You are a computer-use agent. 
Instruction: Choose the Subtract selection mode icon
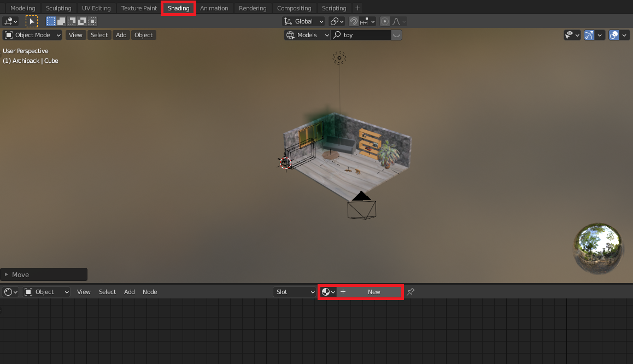(x=72, y=21)
